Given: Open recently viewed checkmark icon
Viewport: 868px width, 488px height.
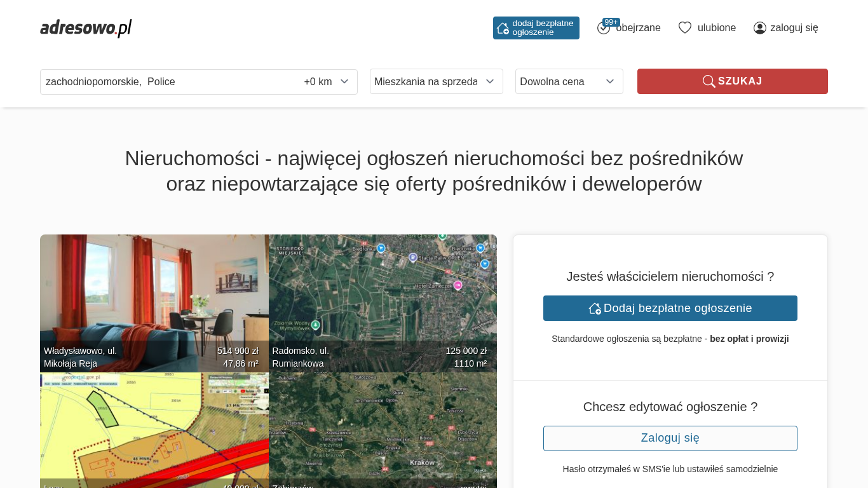Looking at the screenshot, I should [x=603, y=29].
